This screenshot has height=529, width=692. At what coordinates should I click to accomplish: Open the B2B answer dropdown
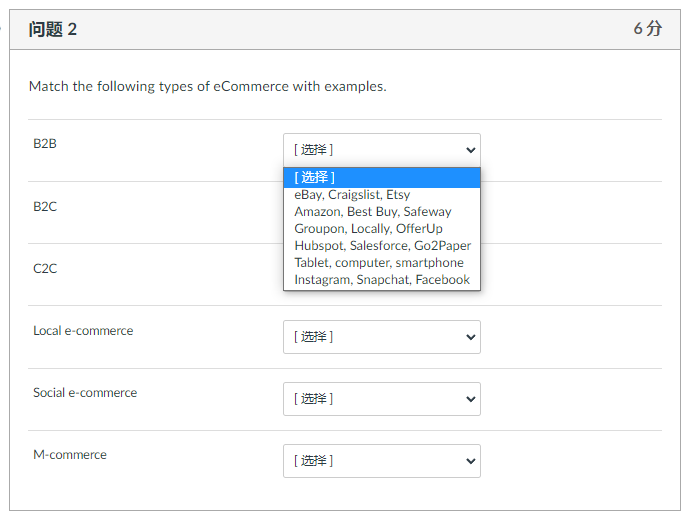pyautogui.click(x=382, y=150)
